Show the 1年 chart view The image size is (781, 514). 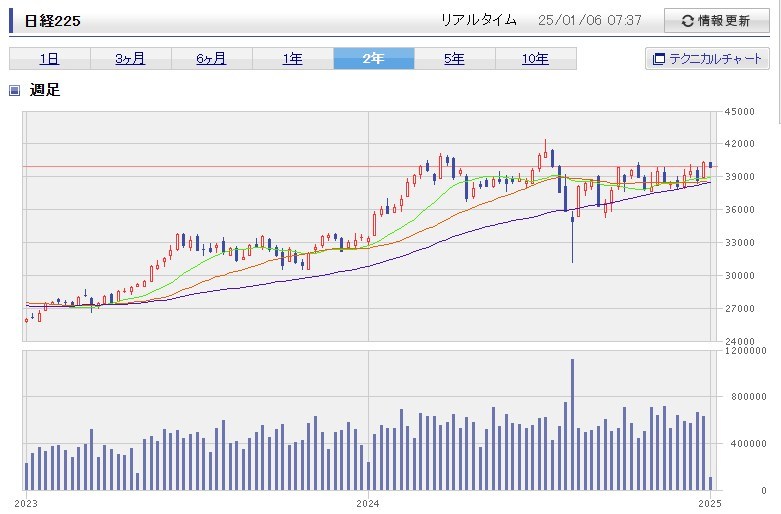click(x=292, y=59)
